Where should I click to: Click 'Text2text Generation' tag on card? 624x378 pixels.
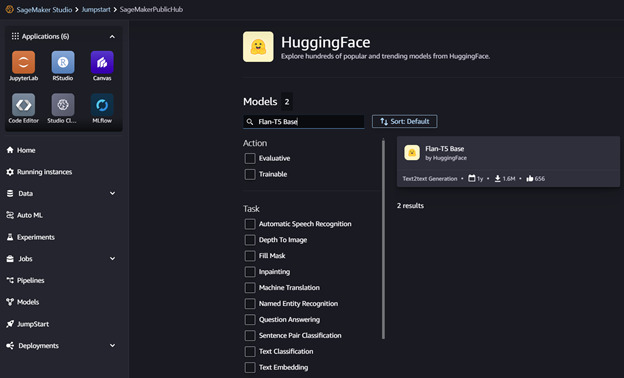pyautogui.click(x=430, y=179)
